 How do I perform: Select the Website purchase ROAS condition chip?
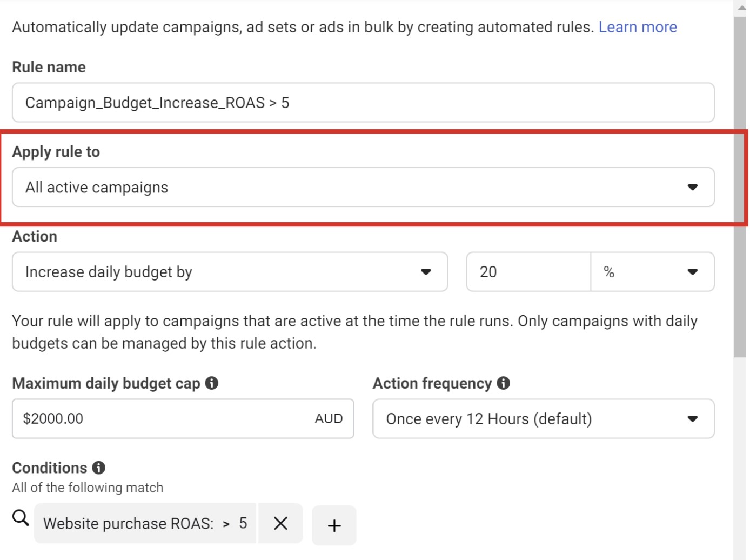tap(145, 523)
